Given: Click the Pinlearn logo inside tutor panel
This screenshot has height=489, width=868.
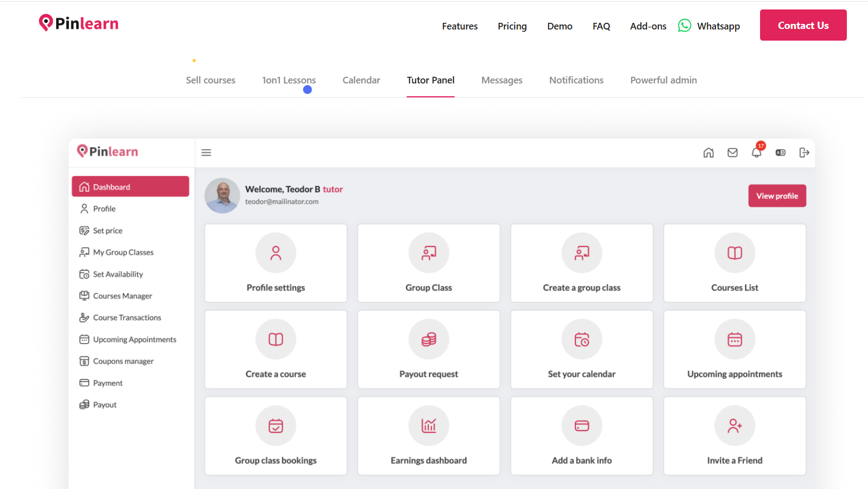Looking at the screenshot, I should [x=107, y=151].
